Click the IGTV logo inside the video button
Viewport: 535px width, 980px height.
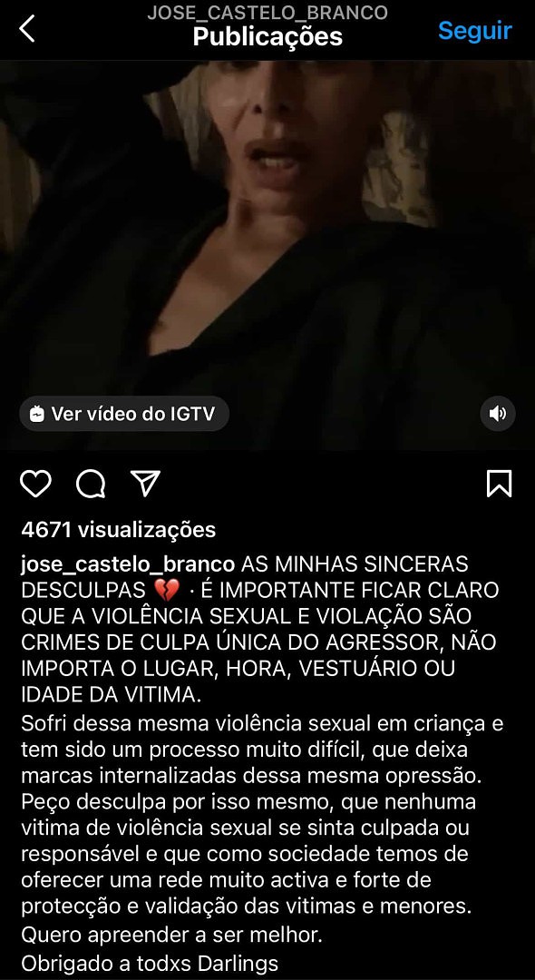coord(37,414)
